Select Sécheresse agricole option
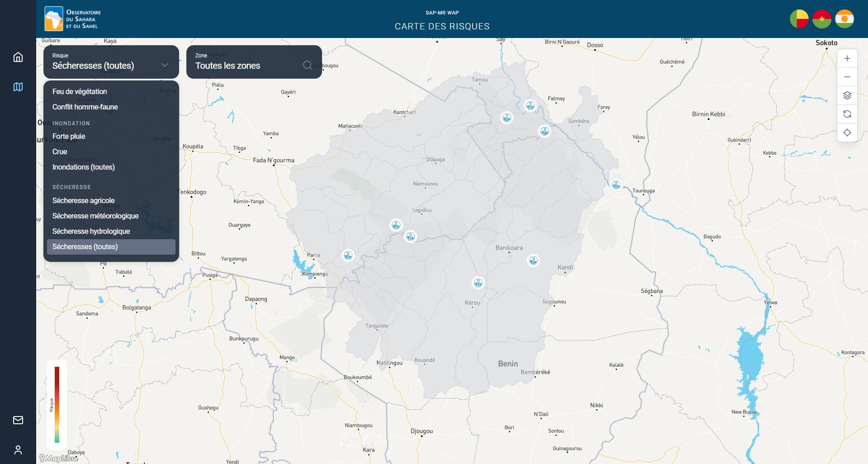This screenshot has width=868, height=464. [x=111, y=200]
